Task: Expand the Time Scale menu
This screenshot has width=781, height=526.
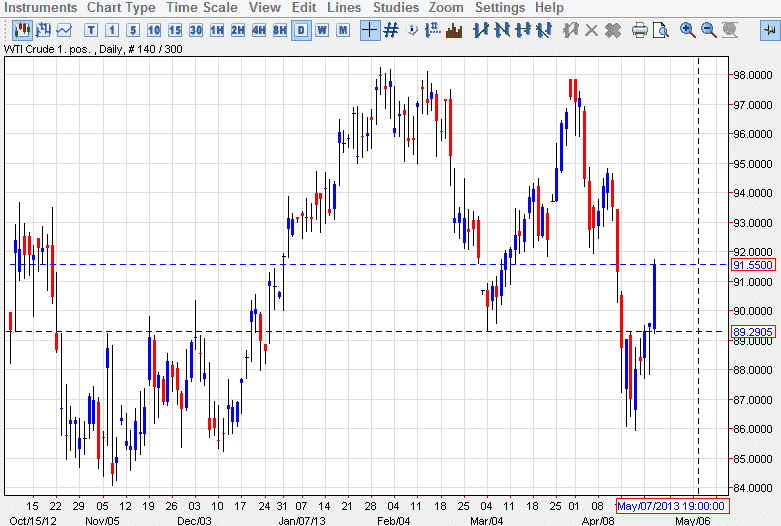Action: 202,8
